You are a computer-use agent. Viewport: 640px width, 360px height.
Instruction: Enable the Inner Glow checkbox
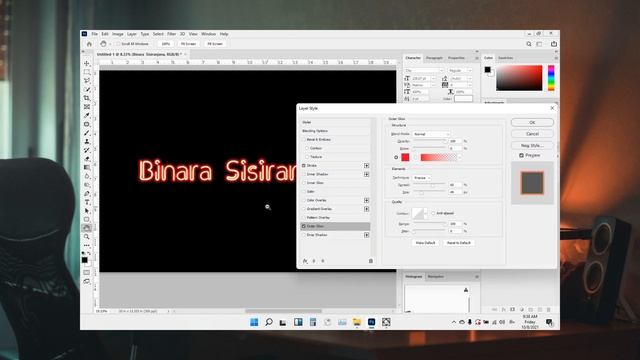tap(304, 183)
